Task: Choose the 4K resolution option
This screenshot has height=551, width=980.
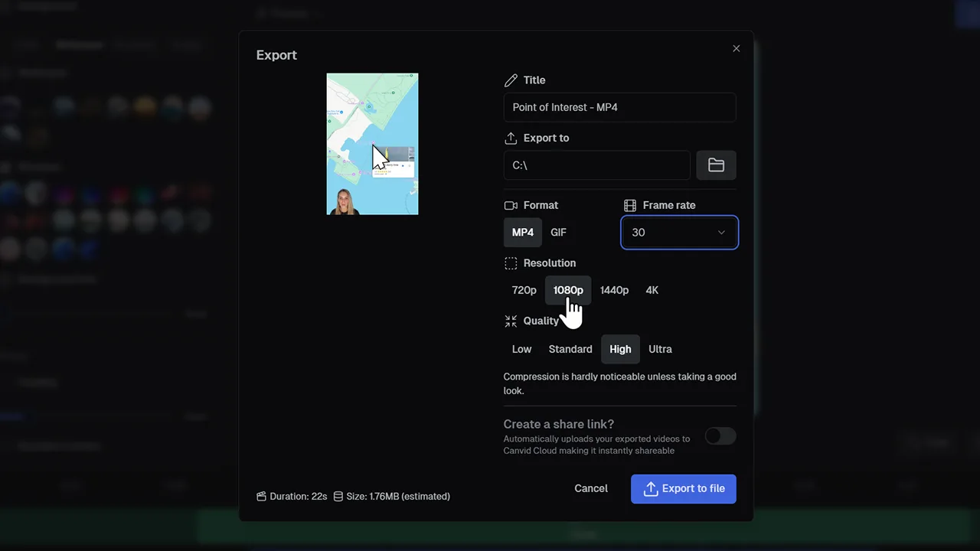Action: coord(652,290)
